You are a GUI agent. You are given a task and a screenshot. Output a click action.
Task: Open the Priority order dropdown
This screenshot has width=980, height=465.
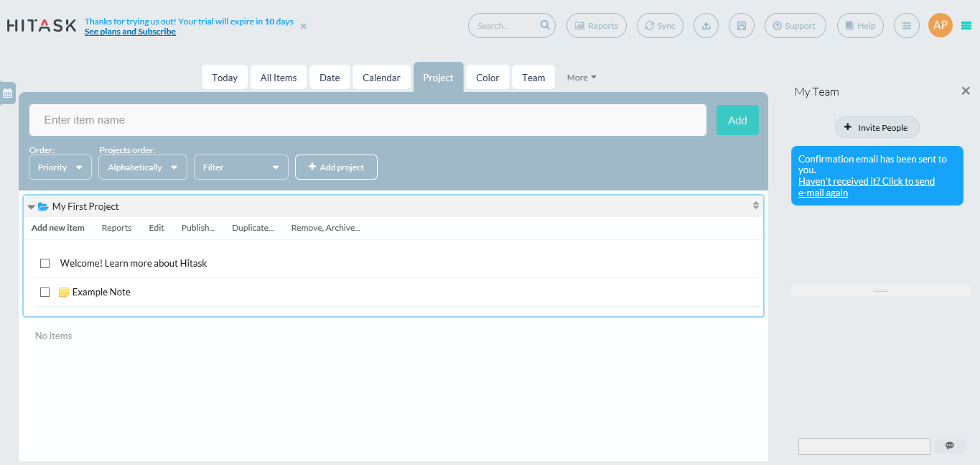(60, 167)
